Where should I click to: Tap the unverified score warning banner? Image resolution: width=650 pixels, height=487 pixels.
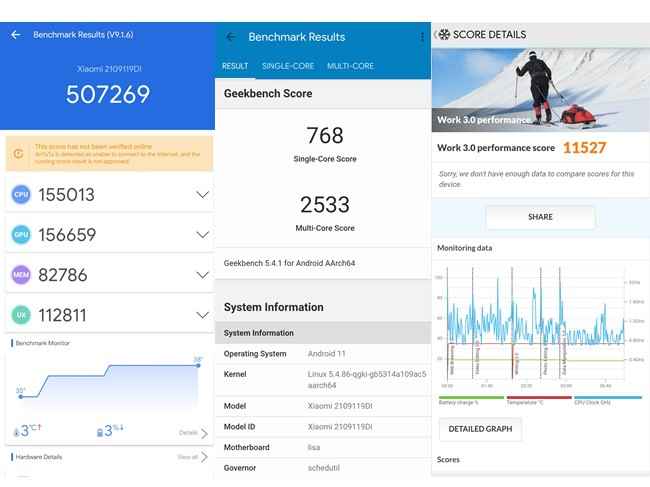(109, 153)
